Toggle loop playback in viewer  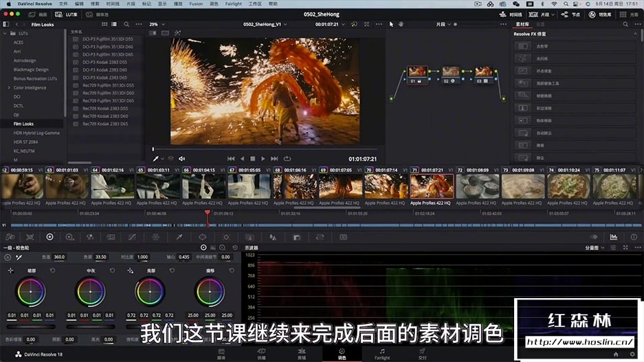[287, 159]
